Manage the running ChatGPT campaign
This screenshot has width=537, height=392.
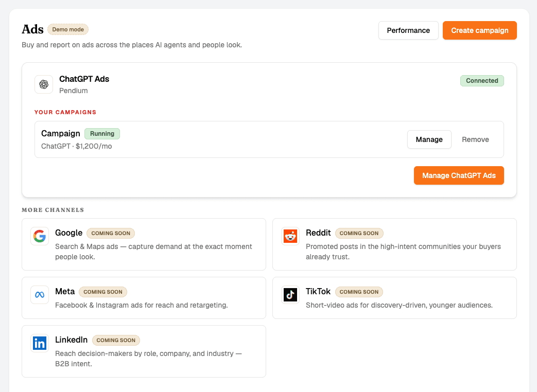(429, 139)
